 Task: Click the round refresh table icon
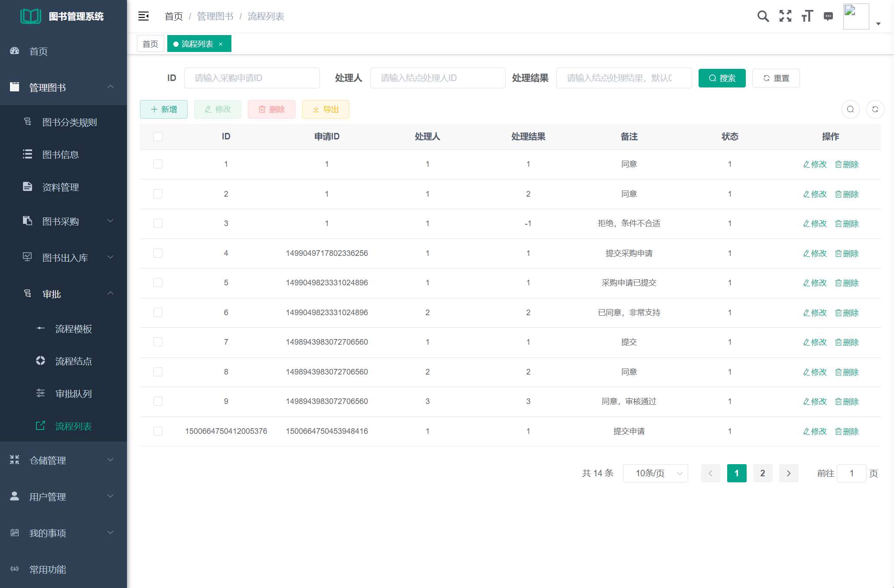[875, 109]
